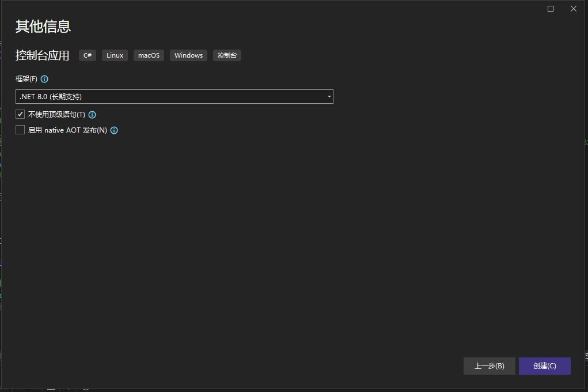
Task: Click the 框架(F) field label
Action: click(26, 79)
